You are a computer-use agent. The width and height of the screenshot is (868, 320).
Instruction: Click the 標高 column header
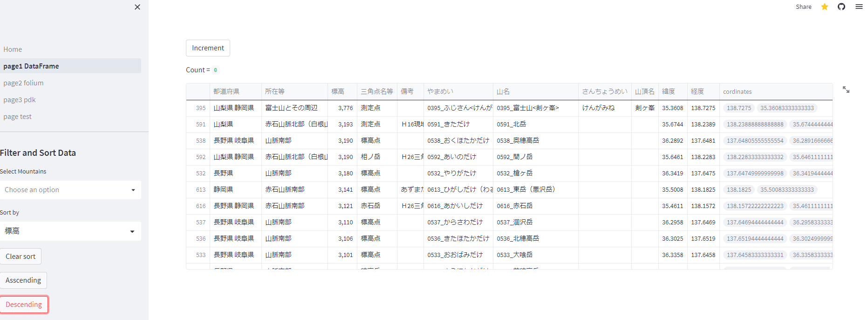coord(342,91)
